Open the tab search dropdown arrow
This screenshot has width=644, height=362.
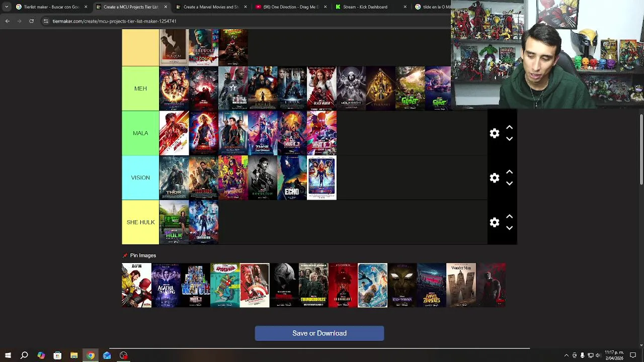[6, 7]
